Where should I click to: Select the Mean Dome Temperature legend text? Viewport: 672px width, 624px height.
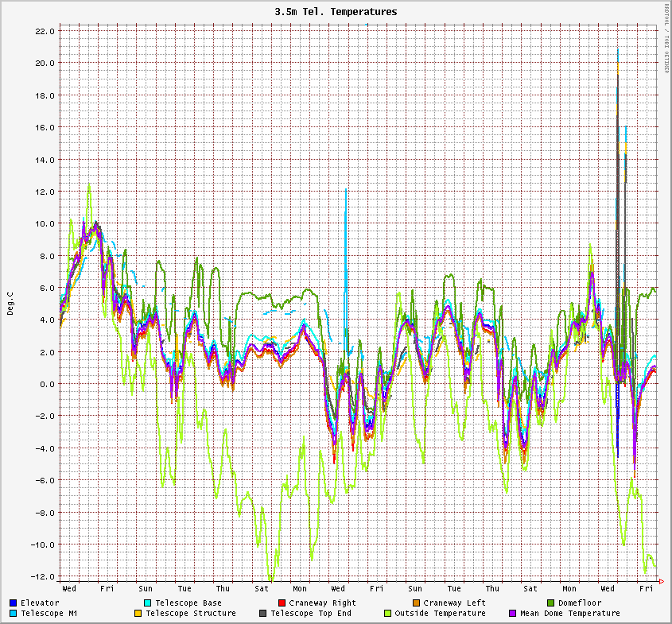[569, 614]
